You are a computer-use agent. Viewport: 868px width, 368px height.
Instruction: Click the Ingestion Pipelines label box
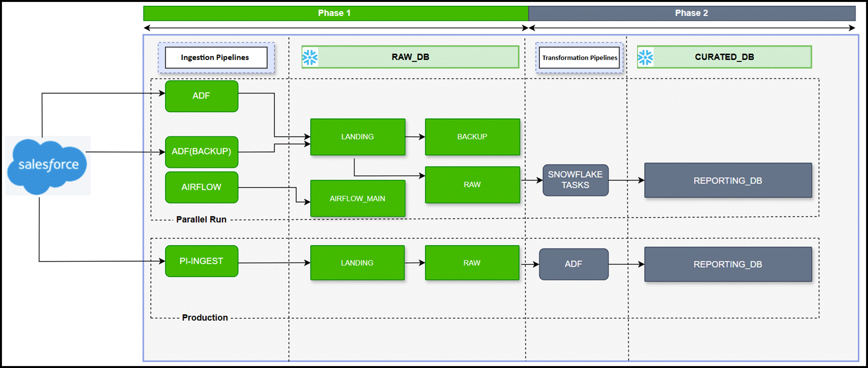point(216,58)
